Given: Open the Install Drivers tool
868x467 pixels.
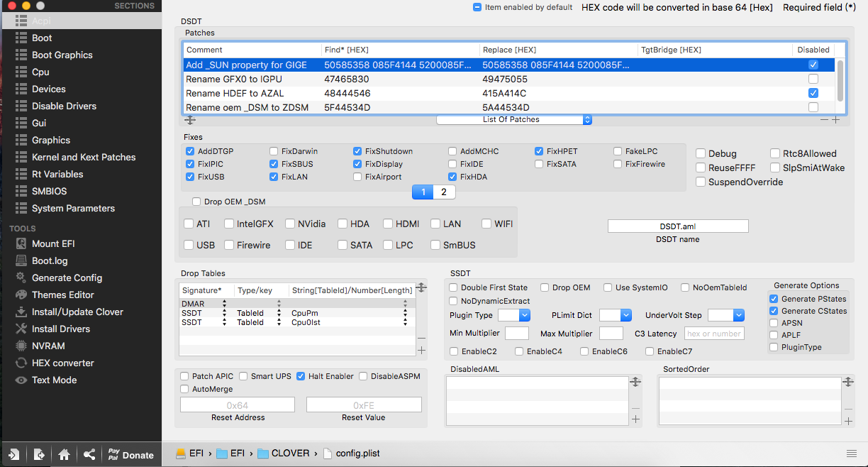Looking at the screenshot, I should 61,329.
